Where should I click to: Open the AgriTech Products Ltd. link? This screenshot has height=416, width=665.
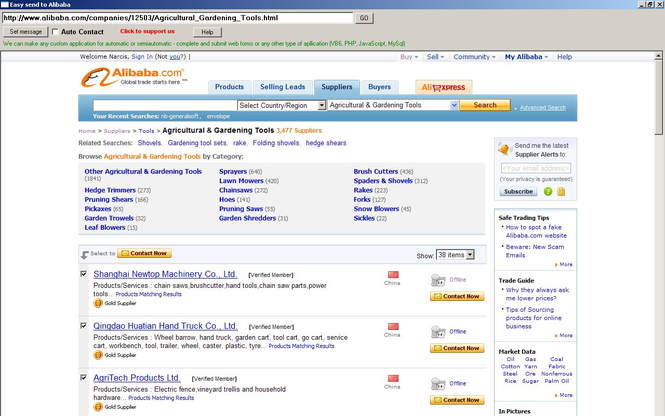click(x=137, y=378)
